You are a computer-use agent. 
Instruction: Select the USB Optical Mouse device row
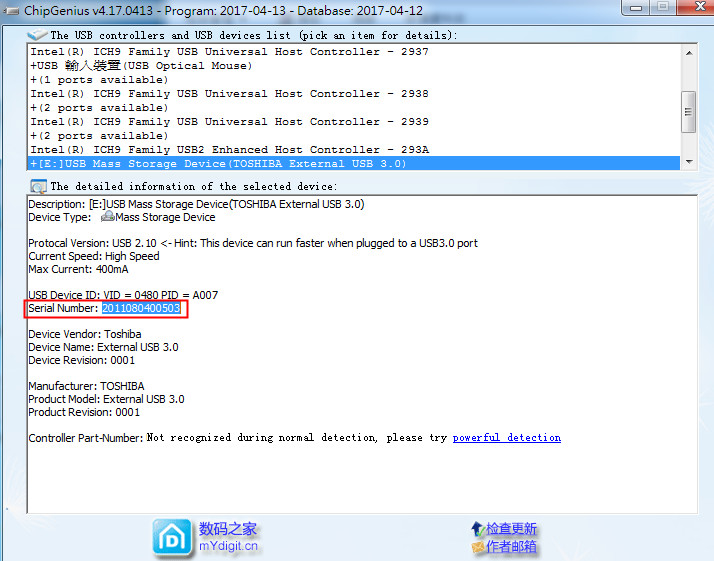(354, 66)
